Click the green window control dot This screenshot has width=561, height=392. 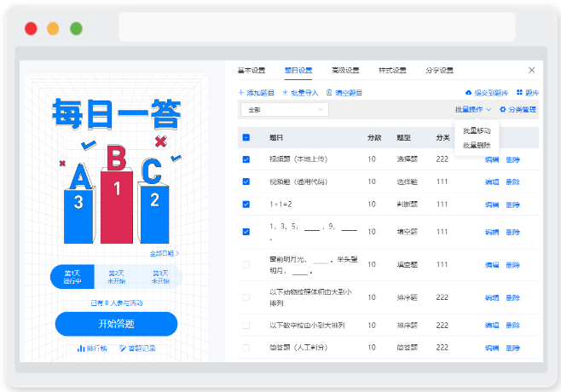76,29
